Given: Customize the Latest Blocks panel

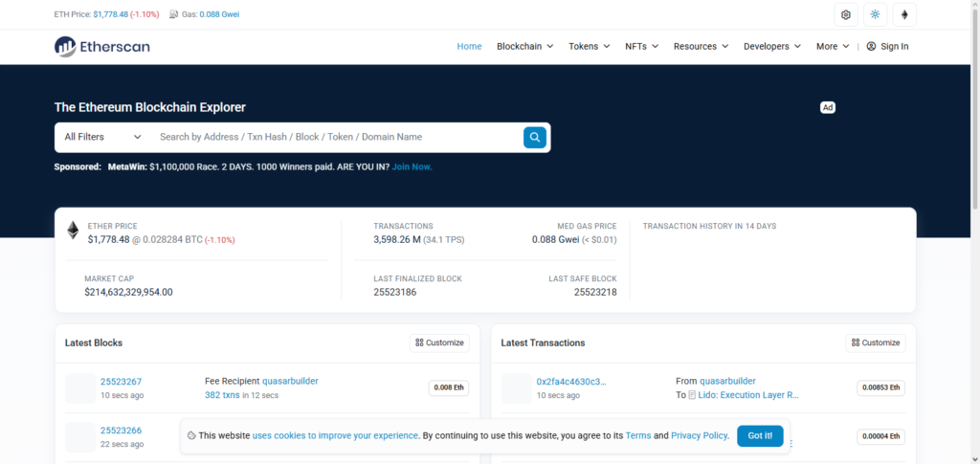Looking at the screenshot, I should pos(440,342).
